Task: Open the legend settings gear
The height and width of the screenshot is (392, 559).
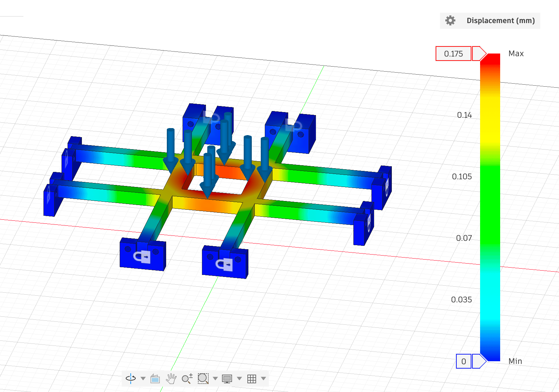Action: coord(450,20)
